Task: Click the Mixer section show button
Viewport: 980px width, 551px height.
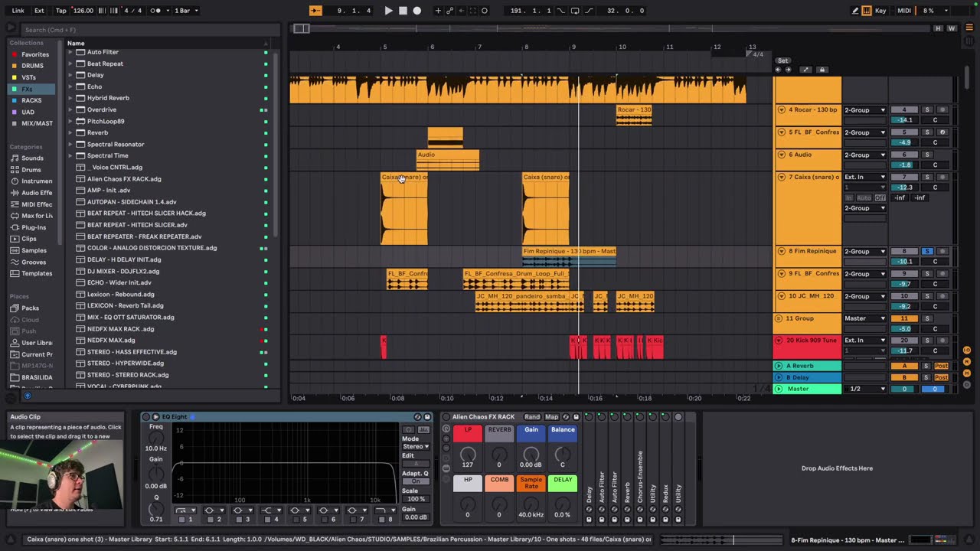Action: pyautogui.click(x=967, y=372)
